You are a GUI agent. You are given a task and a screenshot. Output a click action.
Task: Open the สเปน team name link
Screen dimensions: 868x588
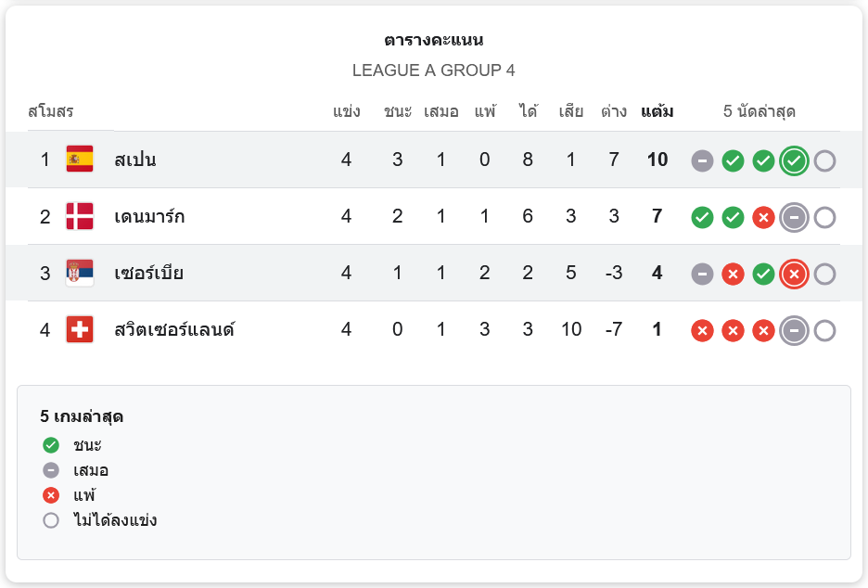point(135,160)
